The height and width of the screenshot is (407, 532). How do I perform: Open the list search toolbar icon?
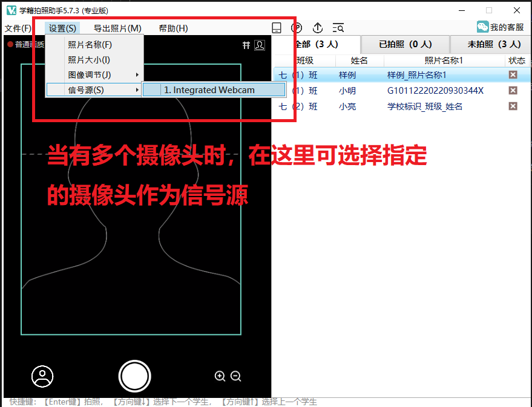pos(338,28)
